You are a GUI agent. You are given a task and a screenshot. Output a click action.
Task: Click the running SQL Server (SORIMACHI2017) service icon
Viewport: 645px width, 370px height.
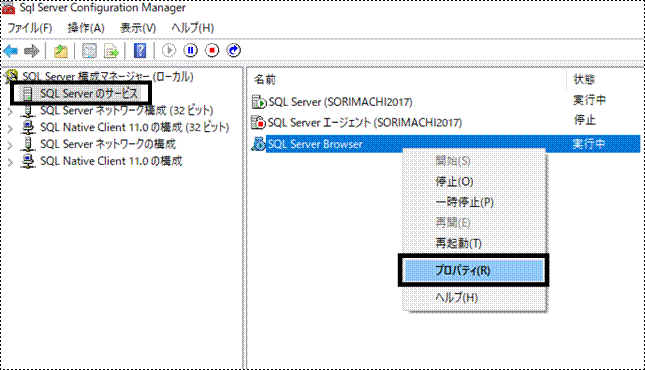pyautogui.click(x=259, y=102)
